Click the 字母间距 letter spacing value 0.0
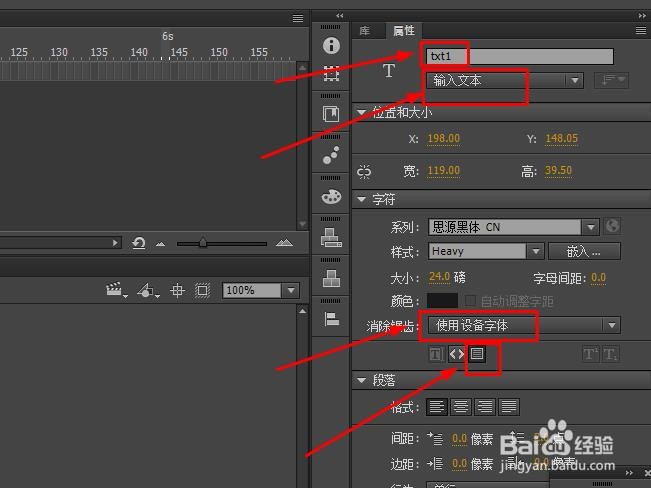The width and height of the screenshot is (651, 488). tap(598, 277)
